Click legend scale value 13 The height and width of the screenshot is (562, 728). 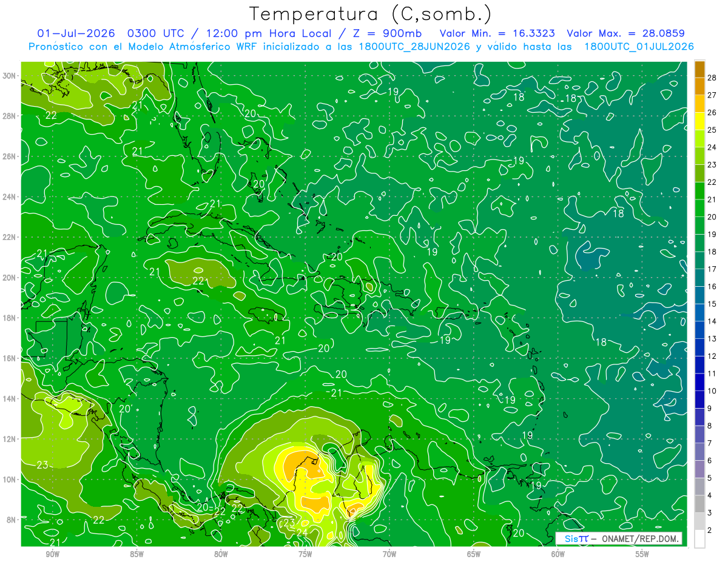(712, 339)
